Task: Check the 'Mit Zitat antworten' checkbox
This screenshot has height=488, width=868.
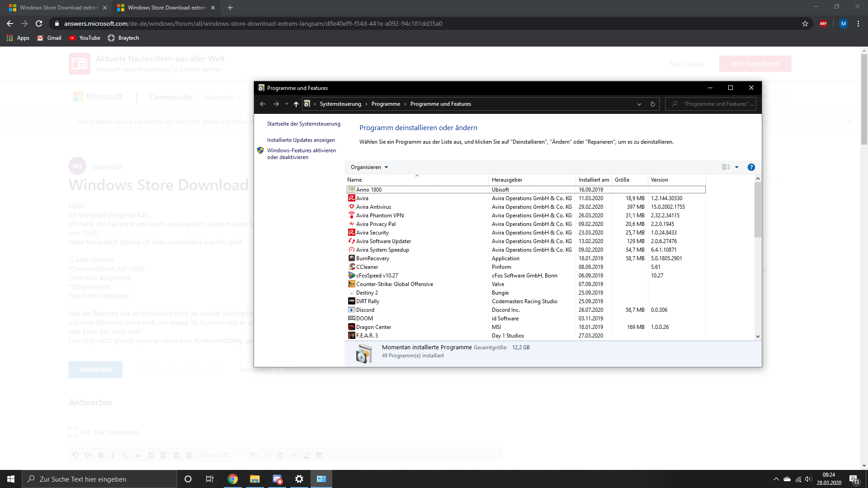Action: [x=73, y=432]
